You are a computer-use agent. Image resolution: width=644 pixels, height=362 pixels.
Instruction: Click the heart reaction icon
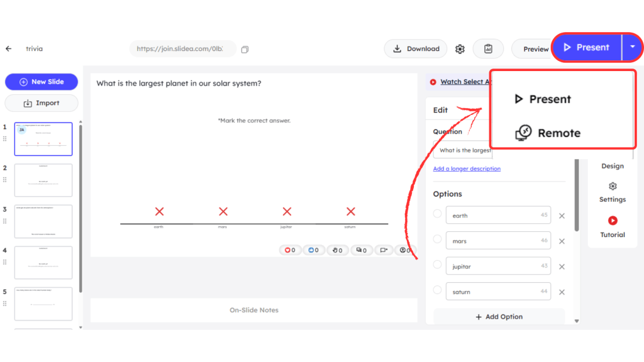coord(289,250)
